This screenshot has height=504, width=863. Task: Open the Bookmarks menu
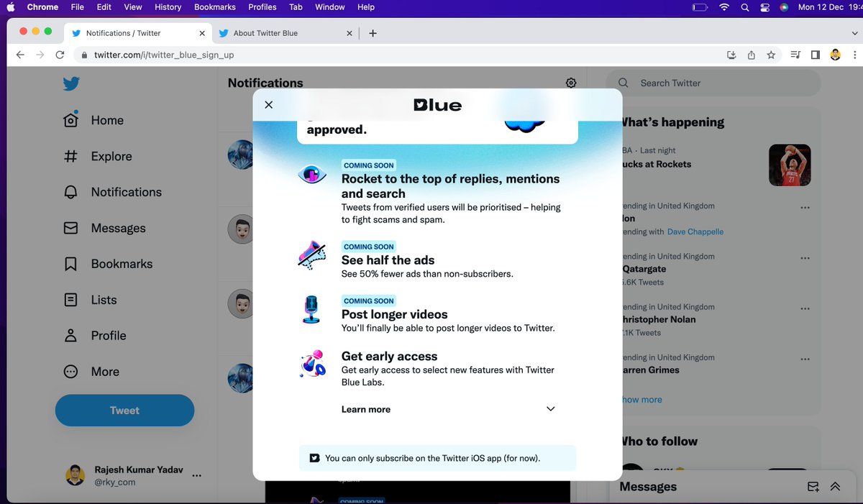pyautogui.click(x=215, y=7)
